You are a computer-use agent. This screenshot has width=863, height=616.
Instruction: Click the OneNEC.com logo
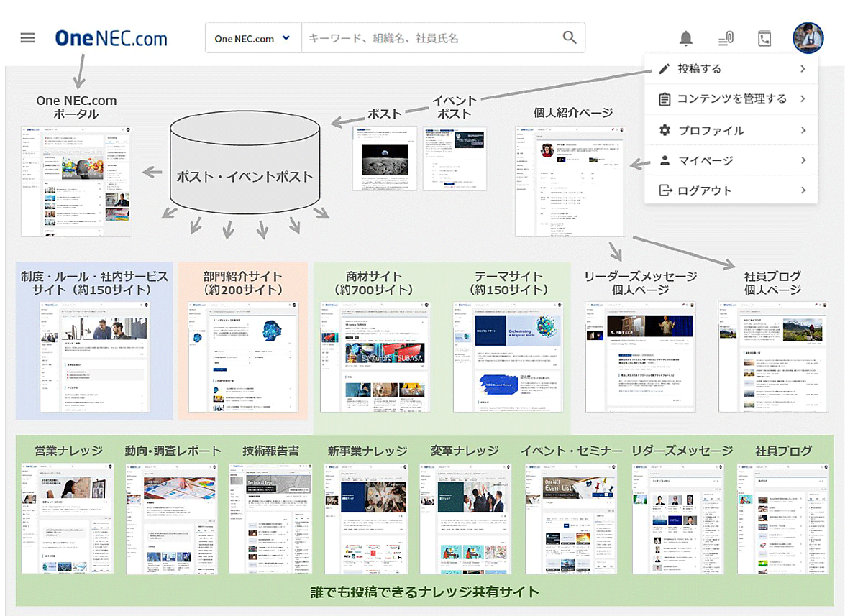point(111,37)
